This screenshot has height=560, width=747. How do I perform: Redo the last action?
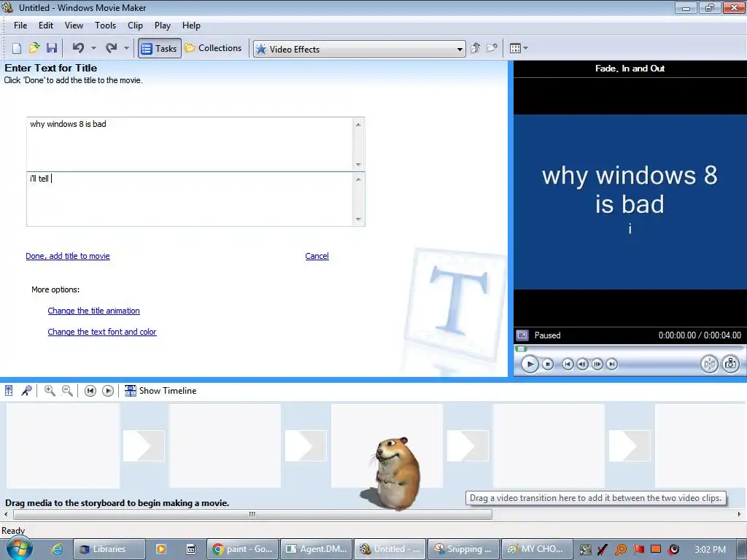pyautogui.click(x=112, y=48)
